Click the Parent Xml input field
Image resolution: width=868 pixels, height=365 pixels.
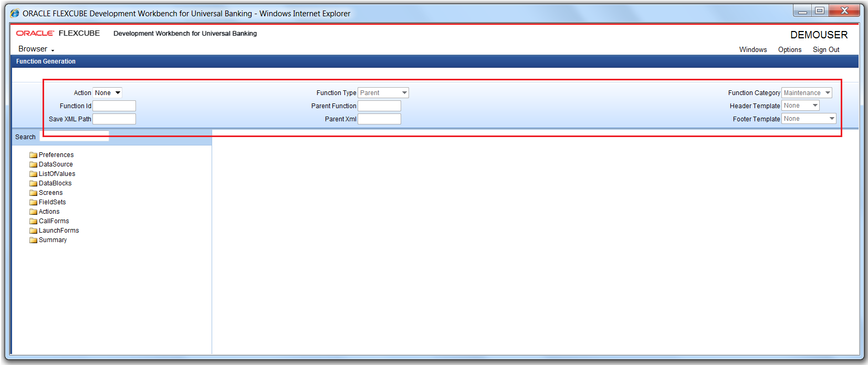(x=380, y=119)
